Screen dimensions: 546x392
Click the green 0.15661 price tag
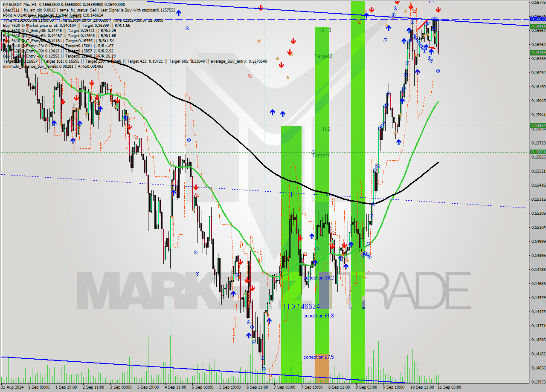click(537, 152)
